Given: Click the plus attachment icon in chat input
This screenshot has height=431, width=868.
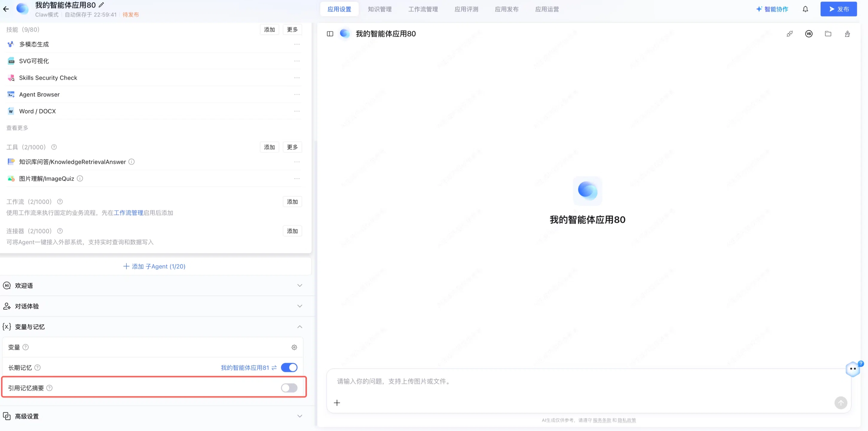Looking at the screenshot, I should pos(337,403).
